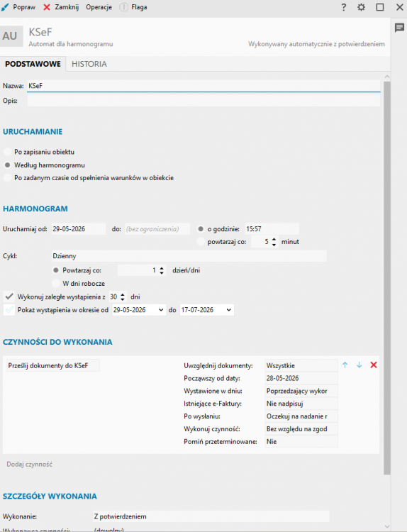Open 'Pomiń przeterminowane' dropdown showing Nie

[x=301, y=441]
